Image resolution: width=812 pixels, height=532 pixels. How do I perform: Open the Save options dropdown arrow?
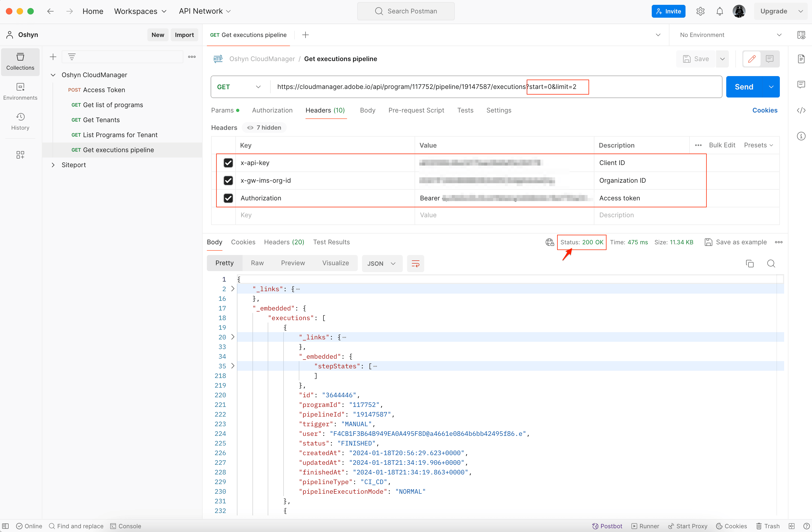722,59
